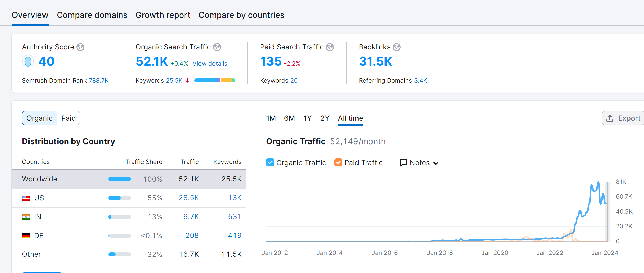Screen dimensions: 644x273
Task: Click the US flag icon
Action: pos(26,198)
